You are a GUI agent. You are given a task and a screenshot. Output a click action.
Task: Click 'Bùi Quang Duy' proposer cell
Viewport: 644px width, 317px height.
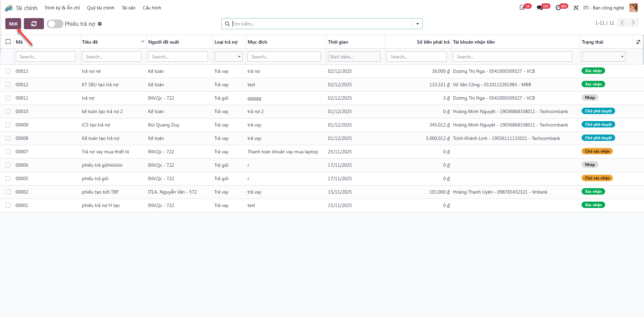164,125
